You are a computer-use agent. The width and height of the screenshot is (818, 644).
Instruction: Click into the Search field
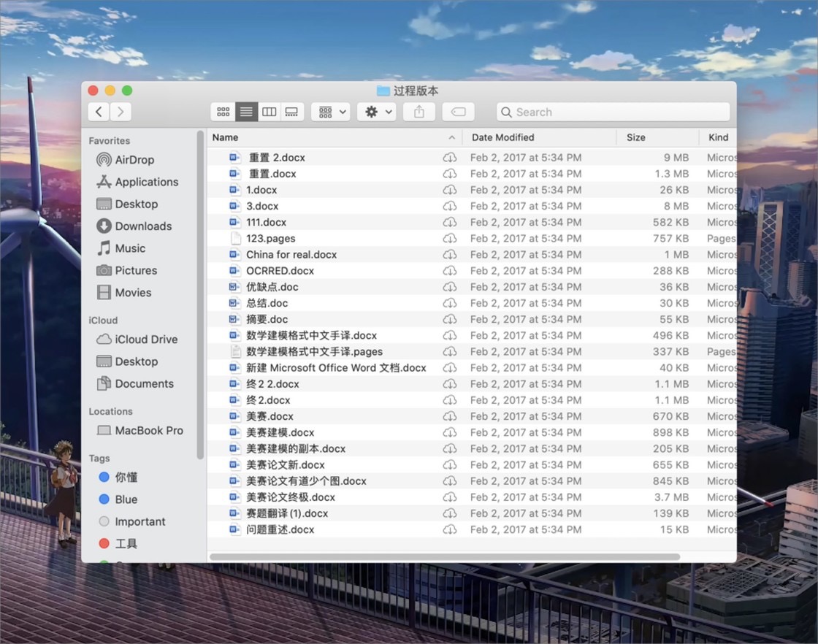(x=613, y=112)
